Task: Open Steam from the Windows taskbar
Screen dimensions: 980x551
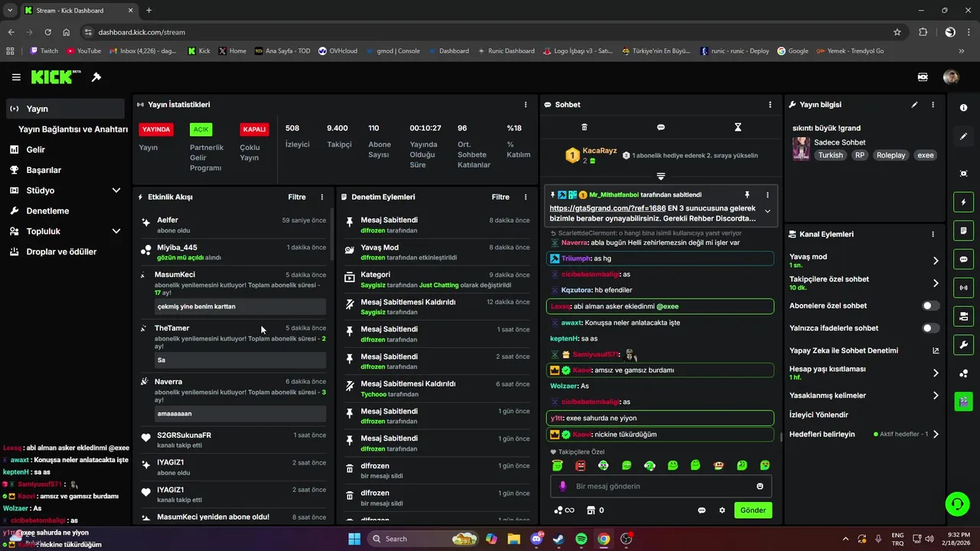Action: click(558, 539)
